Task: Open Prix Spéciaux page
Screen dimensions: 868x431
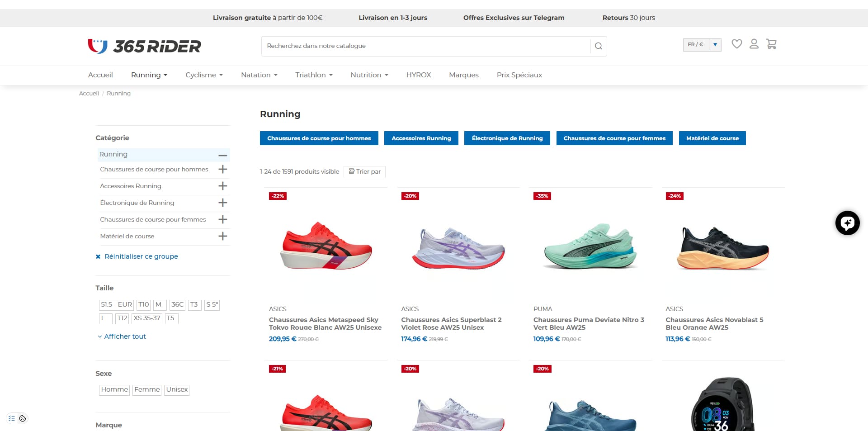Action: [x=519, y=75]
